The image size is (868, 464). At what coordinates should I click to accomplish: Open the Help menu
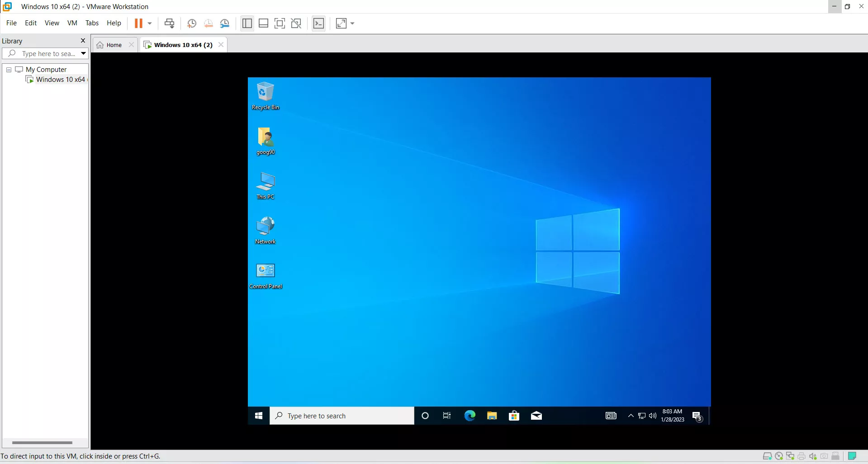tap(114, 23)
